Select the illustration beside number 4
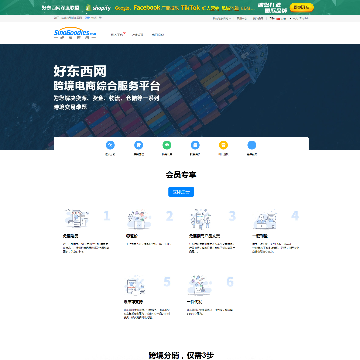Viewport: 360px width, 360px height. tap(265, 219)
